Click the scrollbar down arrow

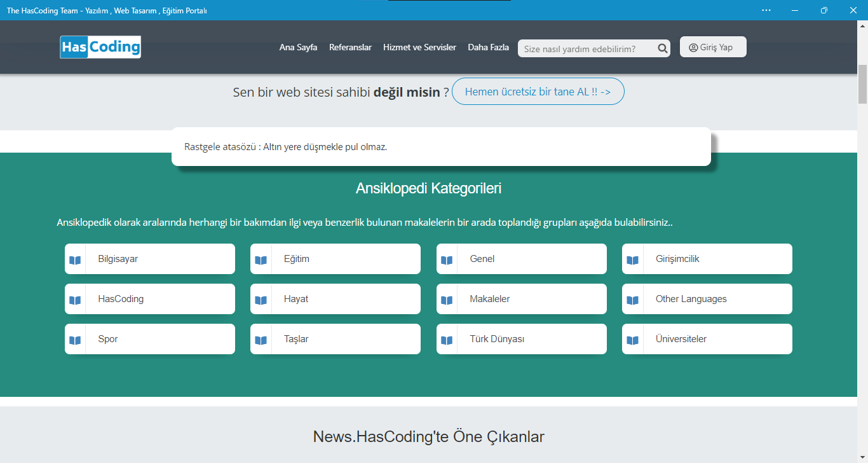[x=863, y=457]
